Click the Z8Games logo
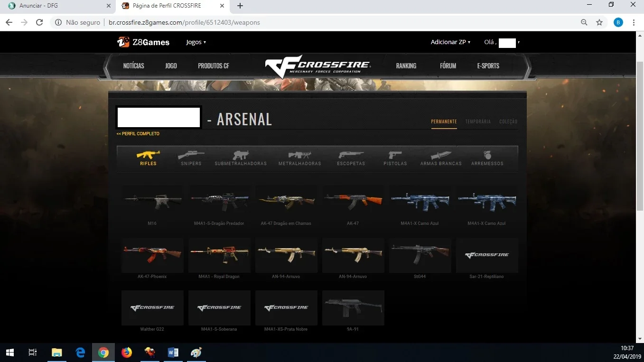644x362 pixels. point(143,42)
